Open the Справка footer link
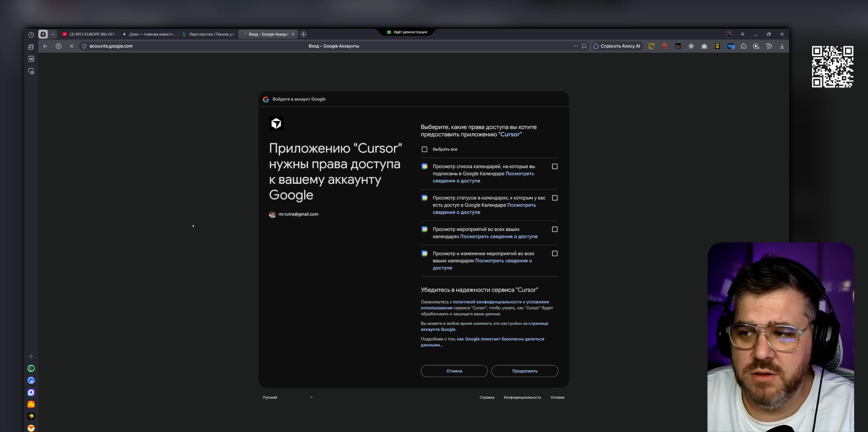 pos(487,398)
